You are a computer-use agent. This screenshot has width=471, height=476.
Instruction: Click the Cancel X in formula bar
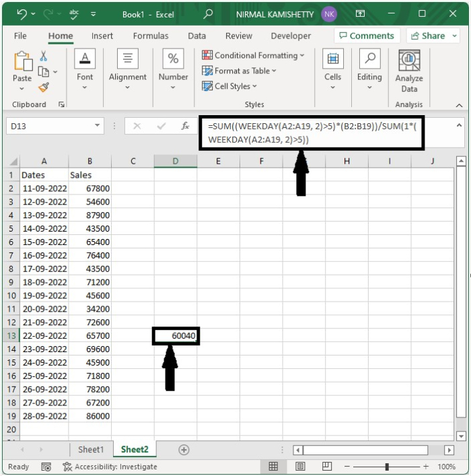(137, 126)
